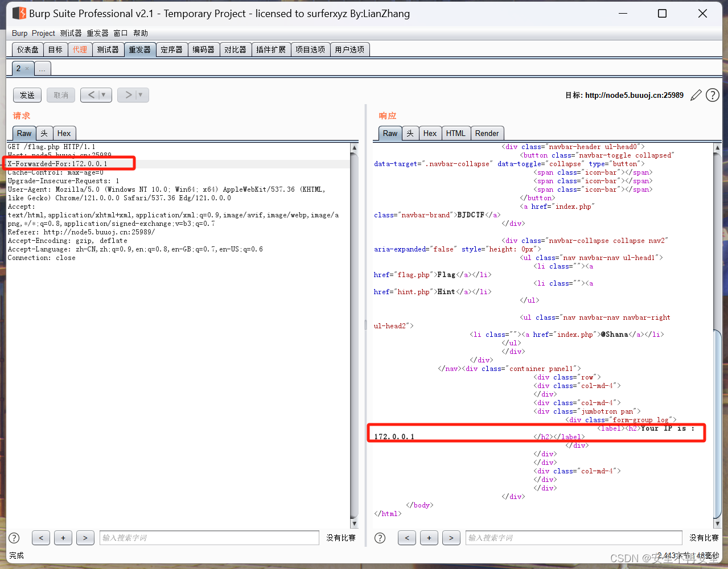Switch to the 仪表盘 dashboard tab
This screenshot has width=728, height=569.
pos(28,50)
